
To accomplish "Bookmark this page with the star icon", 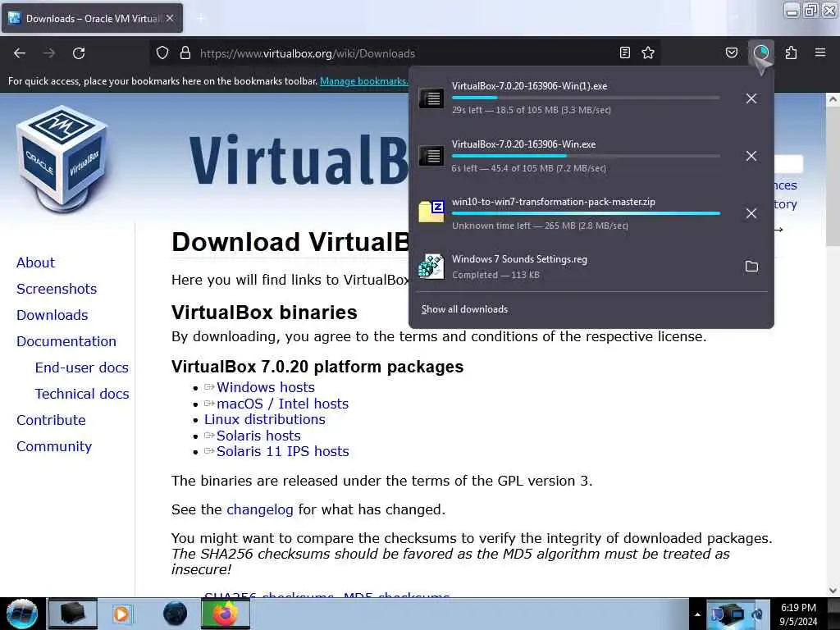I will 648,52.
